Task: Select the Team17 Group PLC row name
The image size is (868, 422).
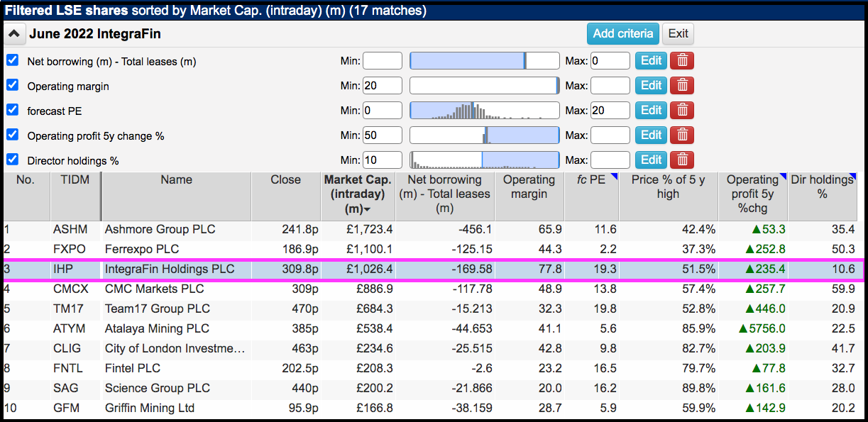Action: click(x=158, y=309)
